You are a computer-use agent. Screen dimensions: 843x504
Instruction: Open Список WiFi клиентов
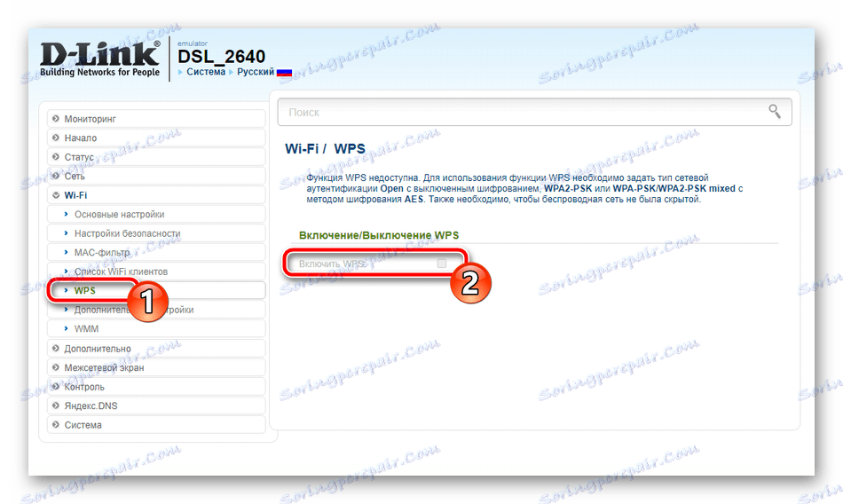(156, 272)
